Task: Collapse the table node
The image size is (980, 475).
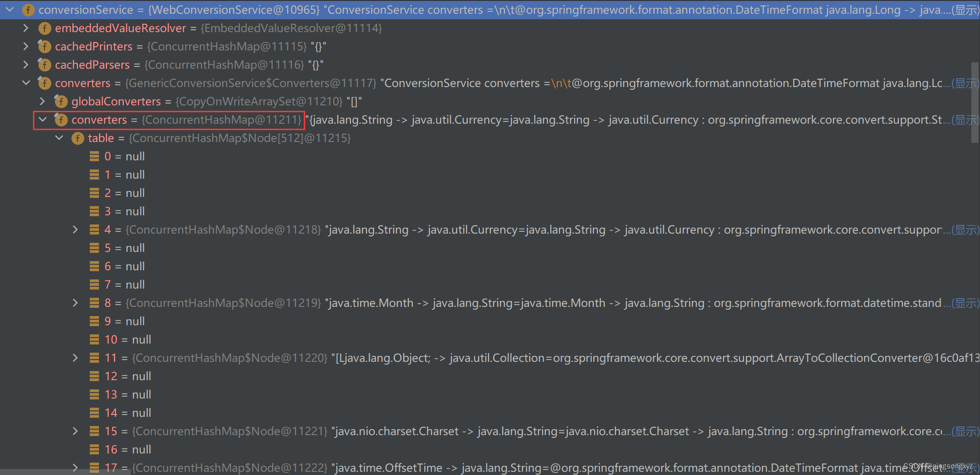Action: (x=59, y=138)
